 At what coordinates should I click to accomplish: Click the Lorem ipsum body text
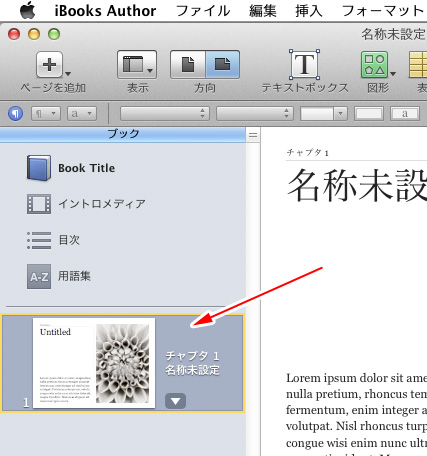(356, 414)
